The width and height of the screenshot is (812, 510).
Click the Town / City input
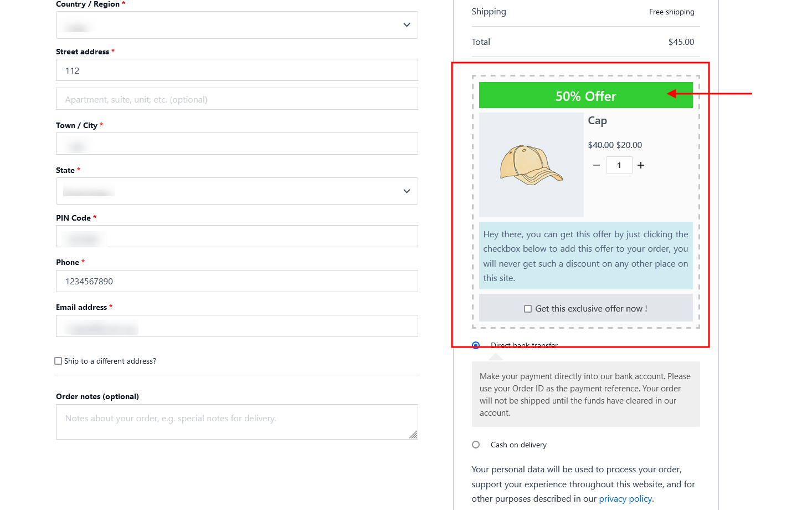(x=237, y=144)
